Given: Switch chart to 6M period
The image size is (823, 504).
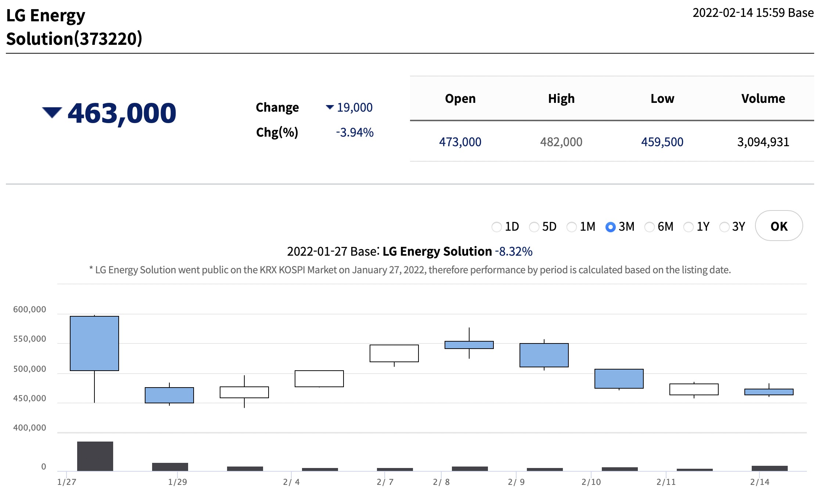Looking at the screenshot, I should [649, 227].
